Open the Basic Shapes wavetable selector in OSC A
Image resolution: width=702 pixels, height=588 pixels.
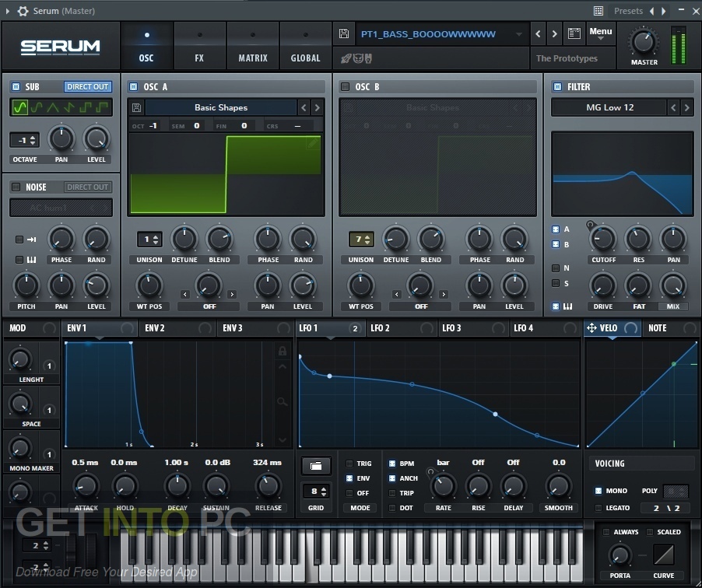click(221, 107)
